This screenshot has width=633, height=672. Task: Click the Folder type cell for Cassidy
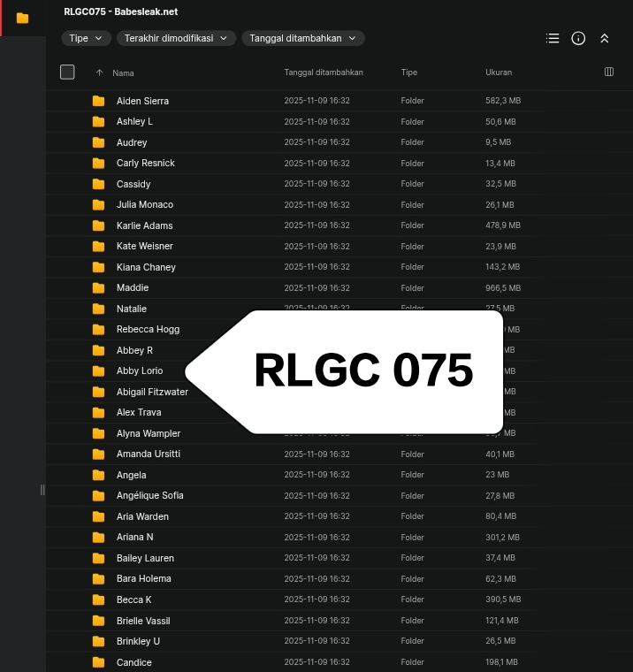412,183
